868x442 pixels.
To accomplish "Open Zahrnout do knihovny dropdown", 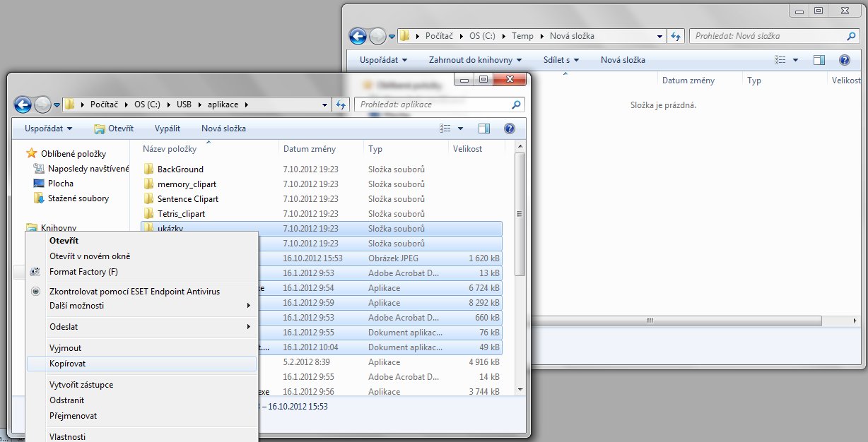I will (x=475, y=60).
